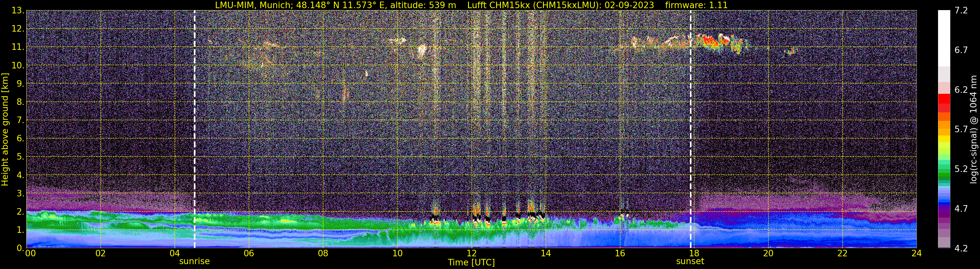Click the 'Height above ground [km]' label
980x269 pixels.
point(5,129)
